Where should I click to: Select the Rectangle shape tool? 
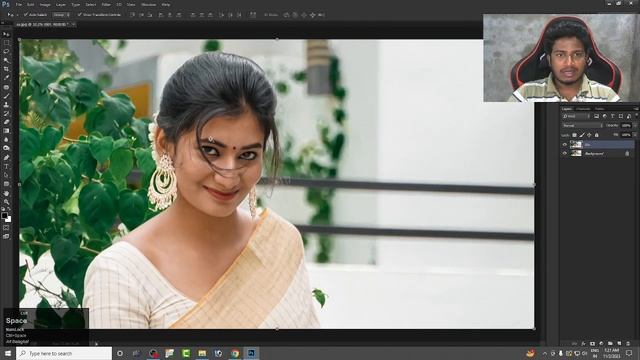point(6,184)
